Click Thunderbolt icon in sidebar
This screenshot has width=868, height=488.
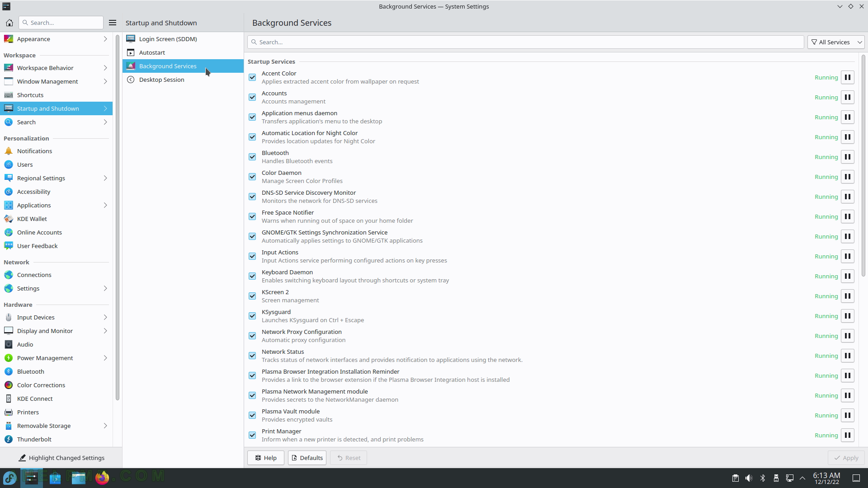click(x=9, y=439)
